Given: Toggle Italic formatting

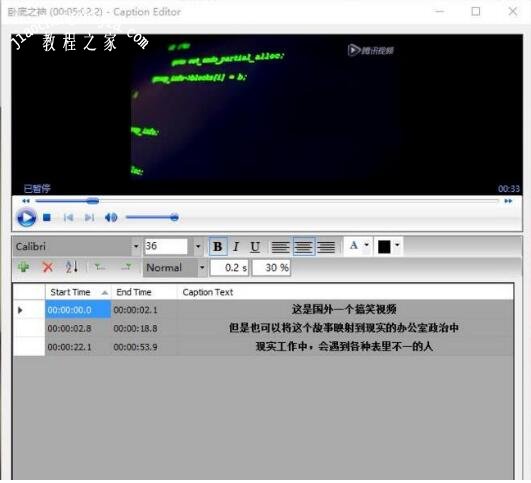Looking at the screenshot, I should click(236, 247).
